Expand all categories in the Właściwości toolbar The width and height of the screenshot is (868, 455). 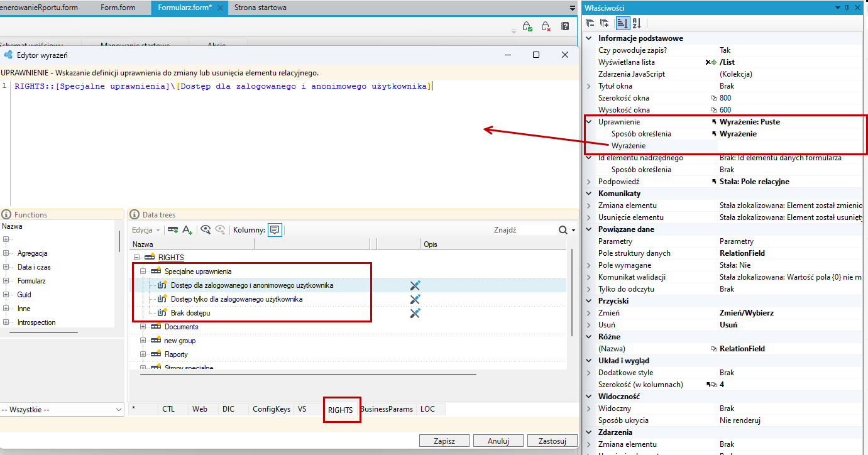(604, 23)
